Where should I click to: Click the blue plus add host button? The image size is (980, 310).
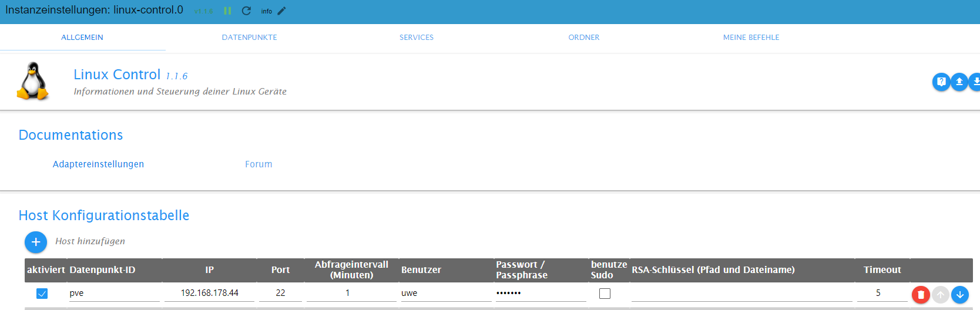click(x=36, y=242)
